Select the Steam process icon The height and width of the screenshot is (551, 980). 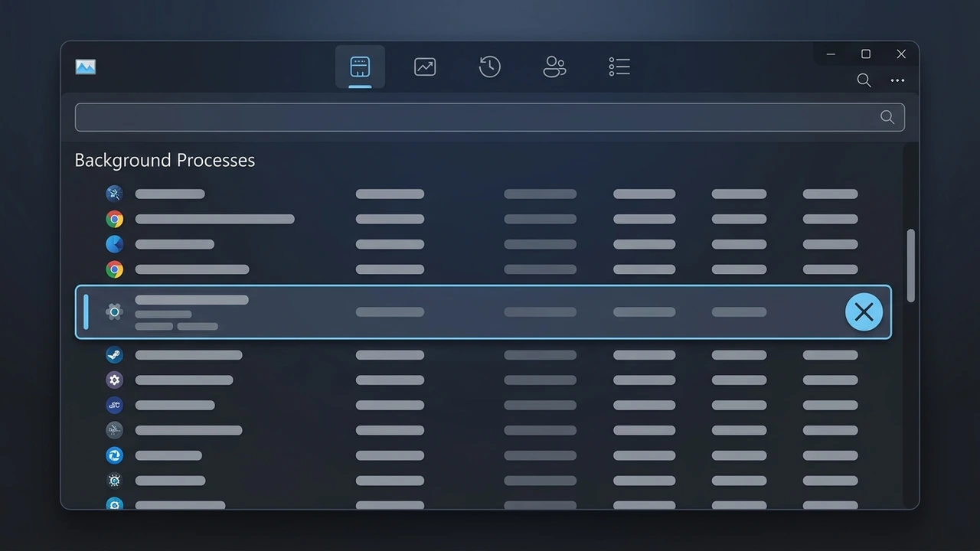(114, 355)
